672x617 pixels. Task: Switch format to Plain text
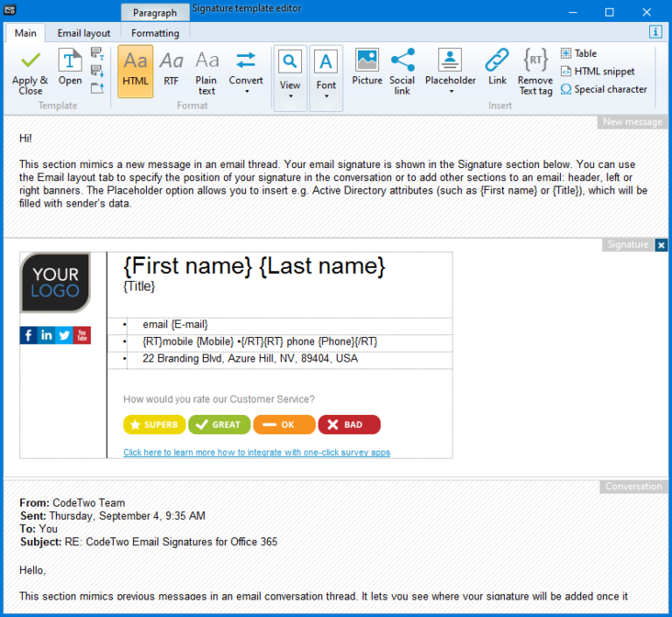coord(206,71)
